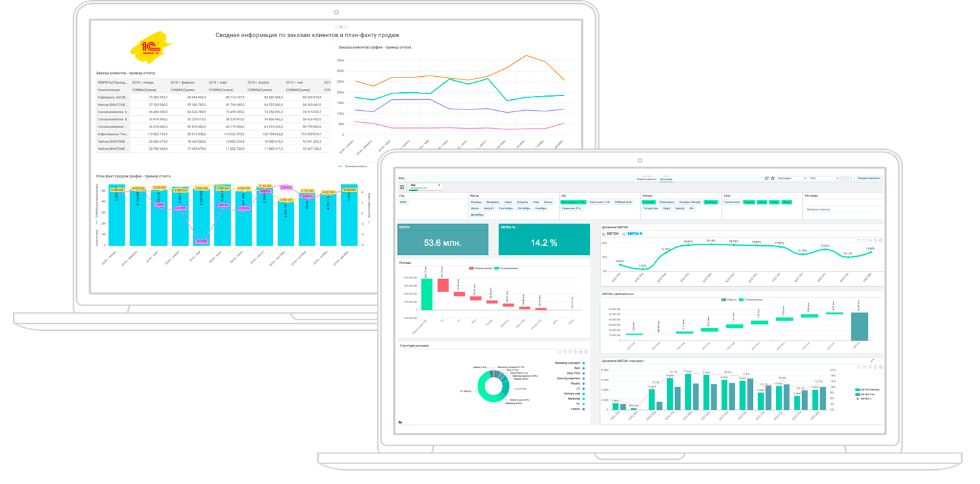Click the donut chart in Структура расходов
The image size is (980, 484).
(494, 387)
